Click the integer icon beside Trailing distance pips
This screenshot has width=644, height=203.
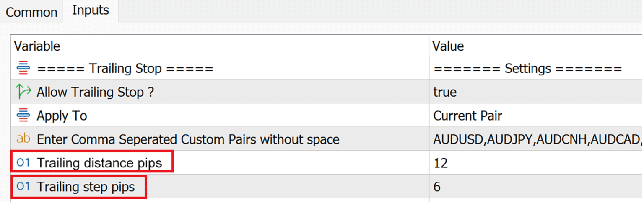(x=23, y=162)
